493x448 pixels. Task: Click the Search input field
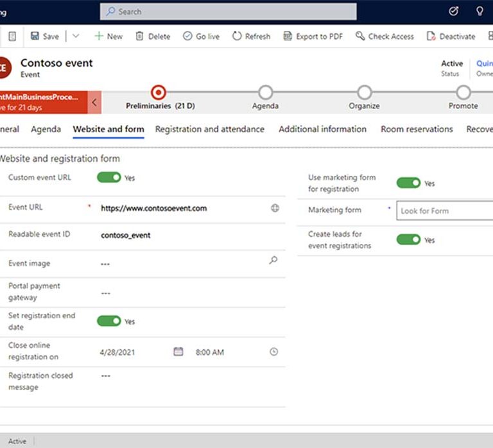pyautogui.click(x=229, y=12)
